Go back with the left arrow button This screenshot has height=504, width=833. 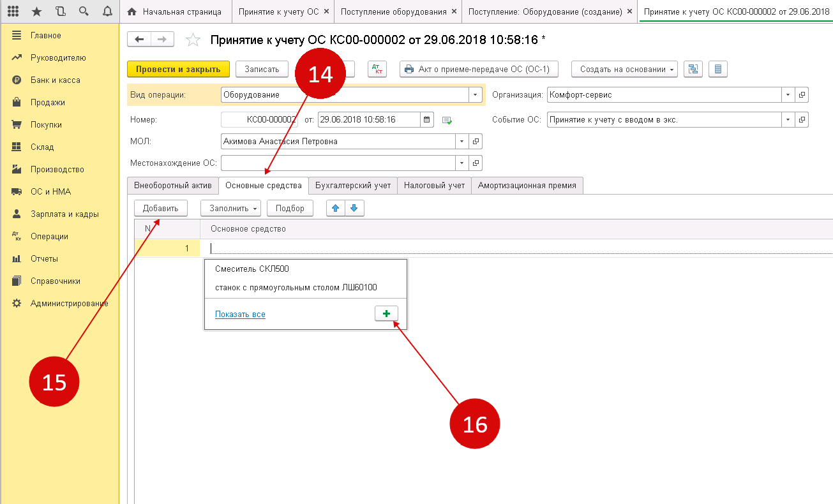[139, 40]
